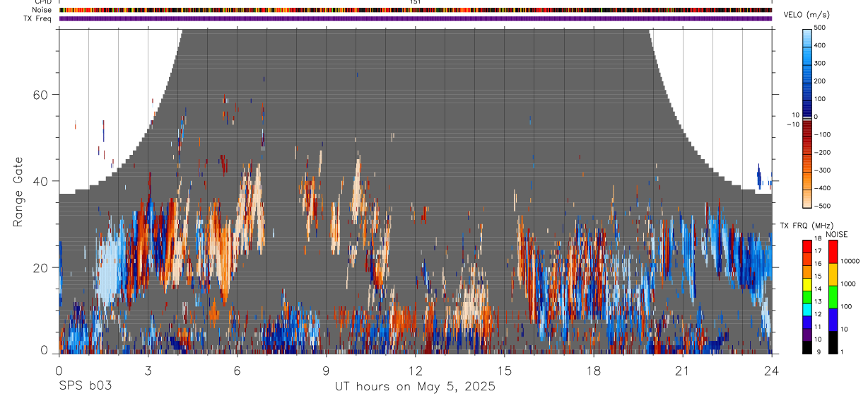Click the green 13–14 MHz frequency swatch
Viewport: 868px width, 401px height.
click(x=807, y=296)
